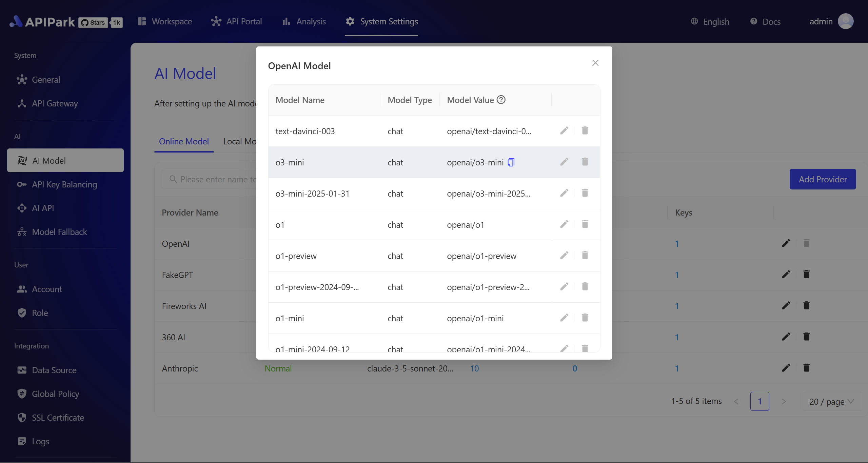Viewport: 868px width, 463px height.
Task: Edit the o3-mini-2025-01-31 model
Action: (x=564, y=193)
